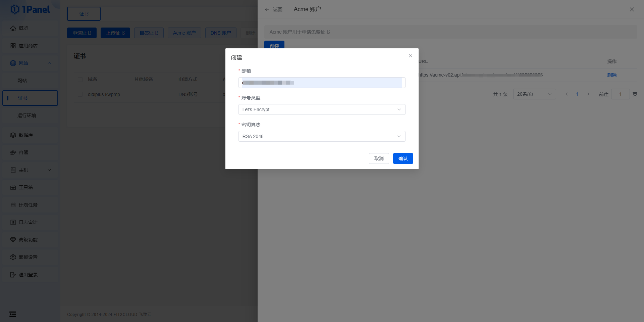Viewport: 644px width, 322px height.
Task: Collapse the sidebar with the bottom menu icon
Action: 13,314
